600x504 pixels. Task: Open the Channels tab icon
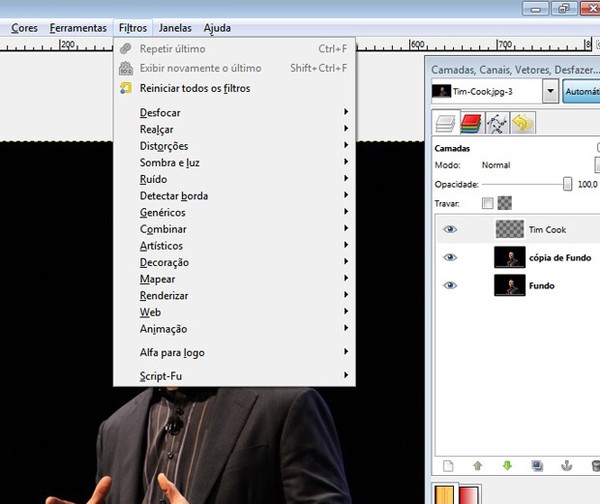pos(471,123)
